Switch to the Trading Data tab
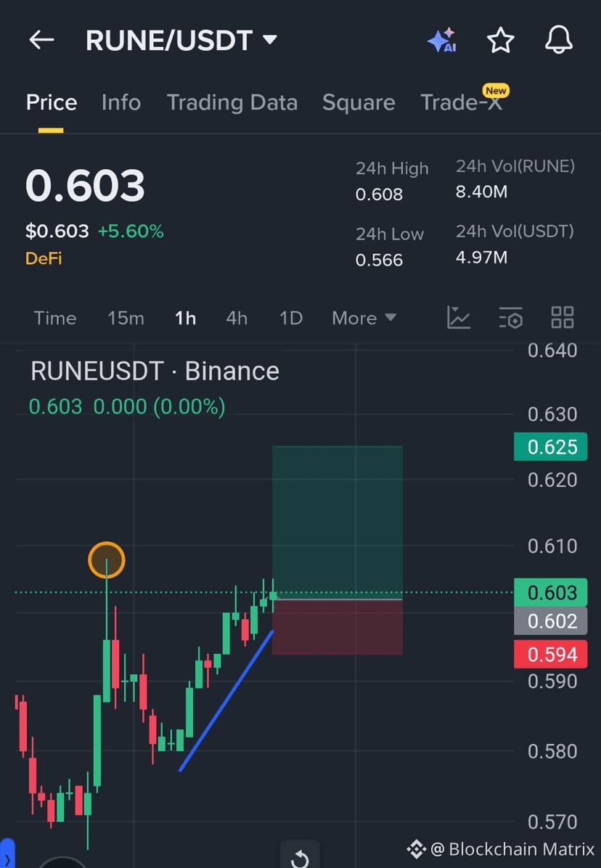601x868 pixels. (x=232, y=102)
